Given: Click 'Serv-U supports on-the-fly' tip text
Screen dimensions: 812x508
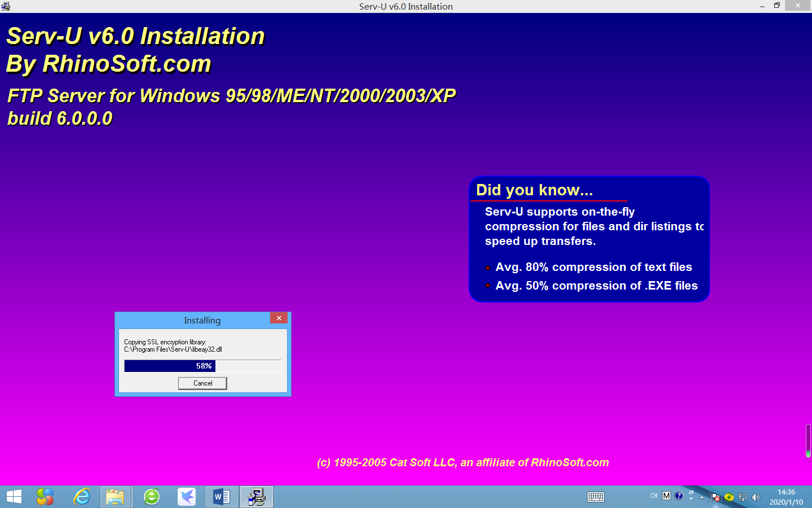Looking at the screenshot, I should pos(560,212).
